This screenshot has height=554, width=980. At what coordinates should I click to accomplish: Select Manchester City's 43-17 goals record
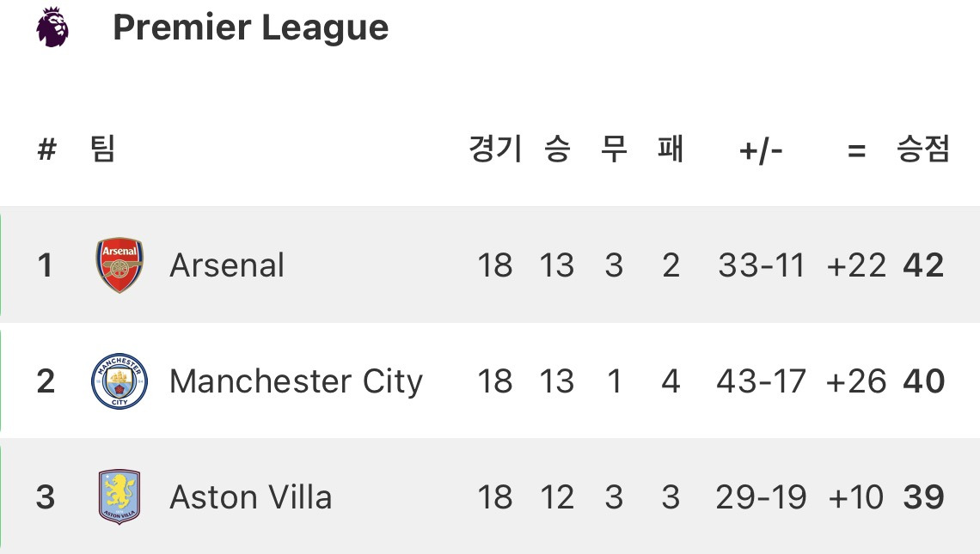tap(761, 381)
